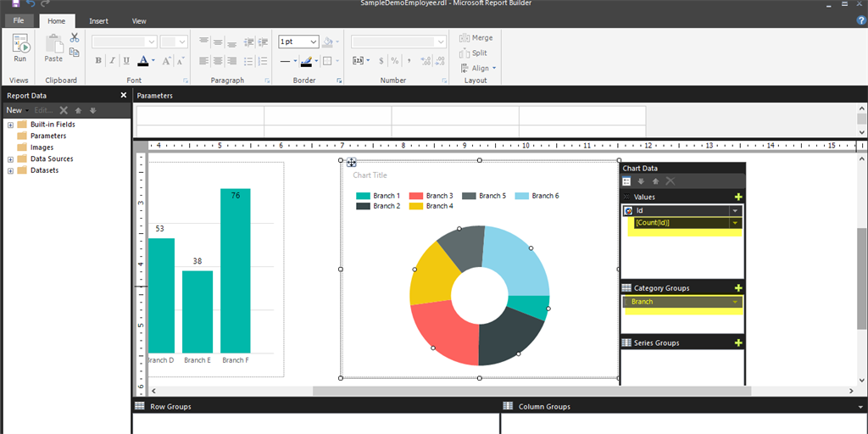Toggle bold formatting
The width and height of the screenshot is (868, 434).
[98, 61]
